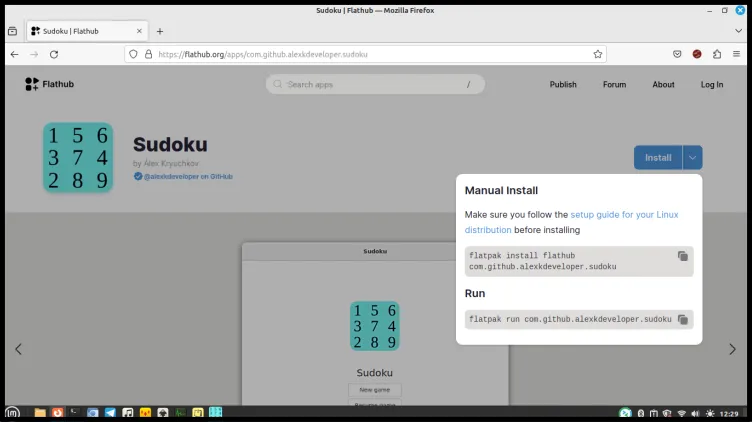This screenshot has width=752, height=422.
Task: Click the flatpak run command text
Action: point(570,319)
